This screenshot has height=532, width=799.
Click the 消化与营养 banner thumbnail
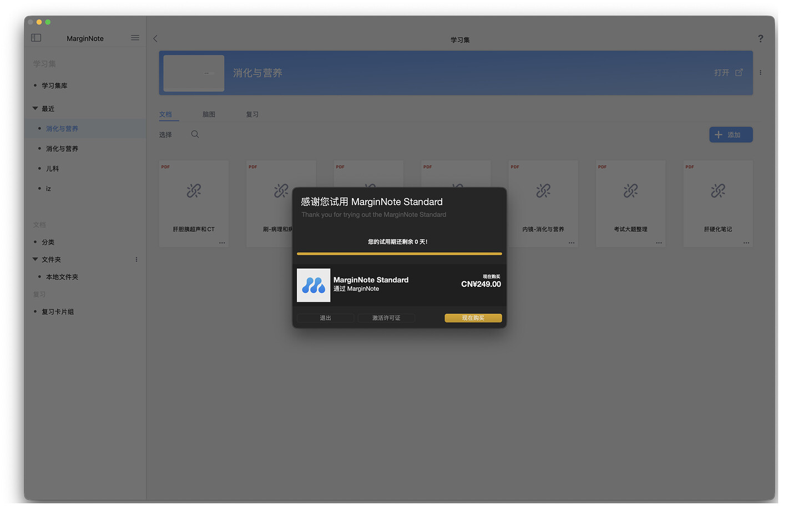pos(194,73)
